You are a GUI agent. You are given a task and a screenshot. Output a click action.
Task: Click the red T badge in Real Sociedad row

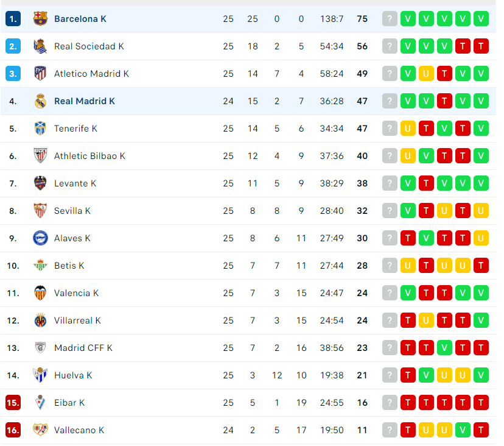(x=463, y=46)
